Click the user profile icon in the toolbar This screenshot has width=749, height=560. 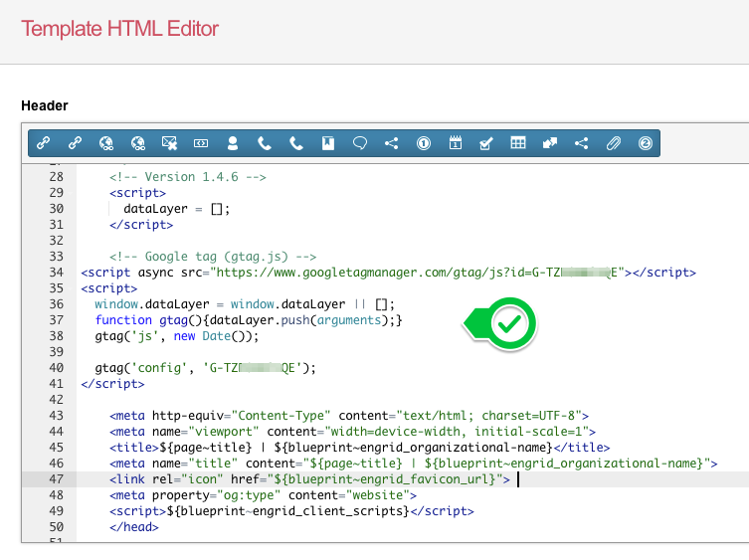pos(233,143)
